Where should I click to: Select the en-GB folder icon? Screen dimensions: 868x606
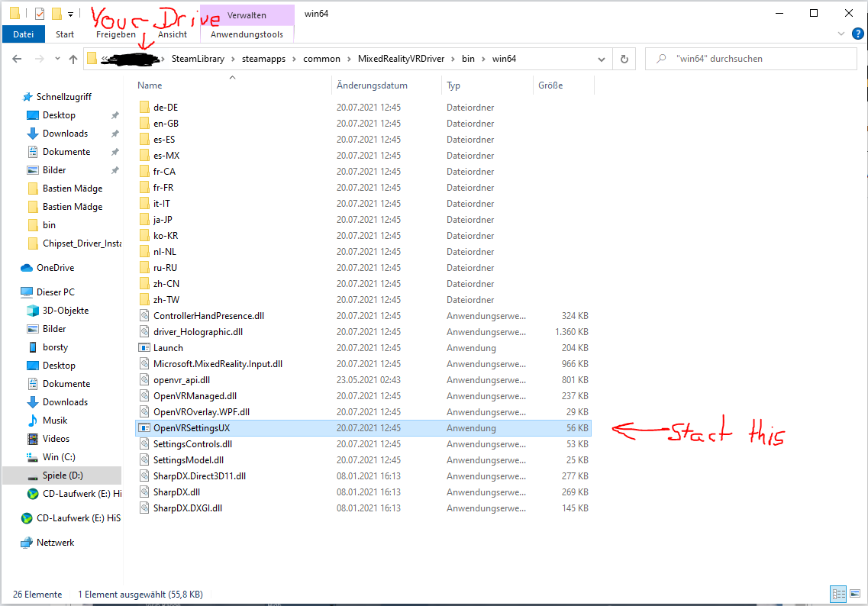[144, 124]
